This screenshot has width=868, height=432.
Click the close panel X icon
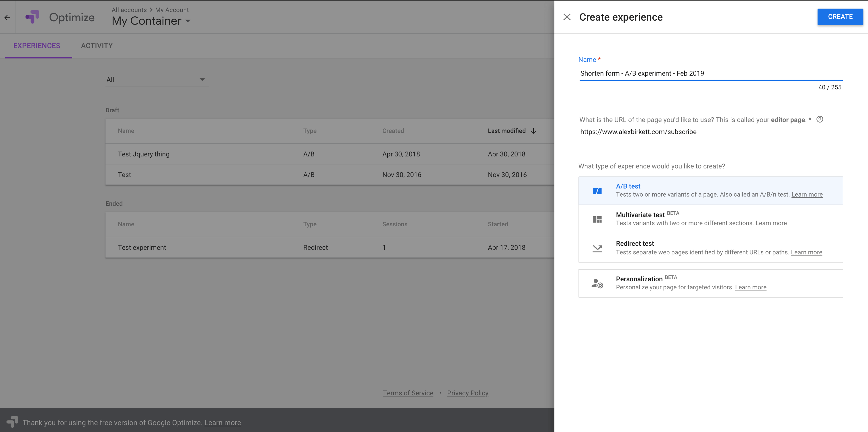tap(567, 17)
